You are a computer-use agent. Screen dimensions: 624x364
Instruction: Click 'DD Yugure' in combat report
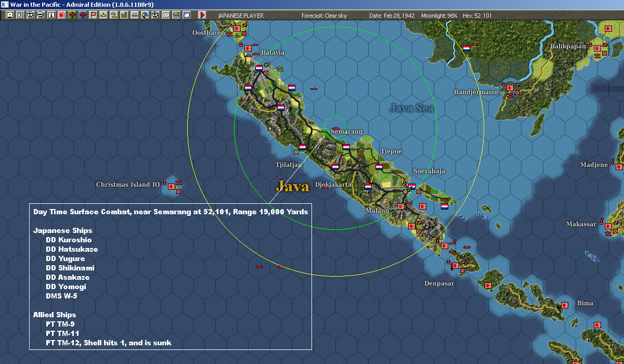pos(65,258)
